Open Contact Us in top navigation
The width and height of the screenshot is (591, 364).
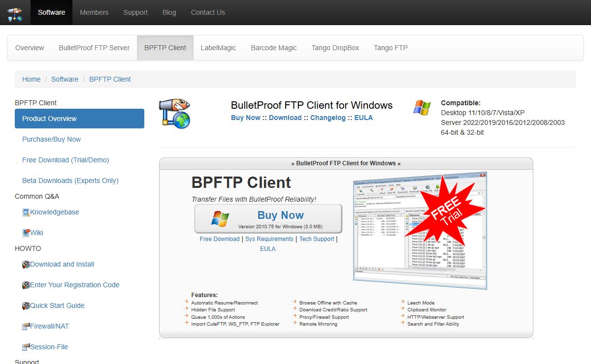[208, 12]
